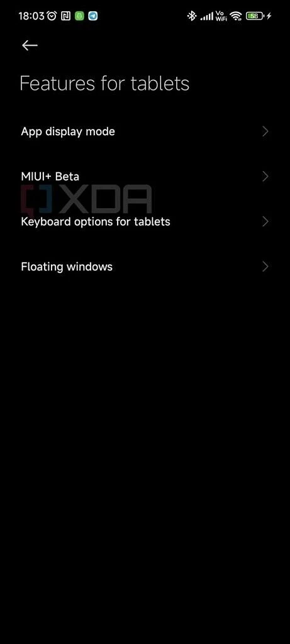Expand Keyboard options for tablets chevron
The width and height of the screenshot is (290, 644).
[x=265, y=222]
